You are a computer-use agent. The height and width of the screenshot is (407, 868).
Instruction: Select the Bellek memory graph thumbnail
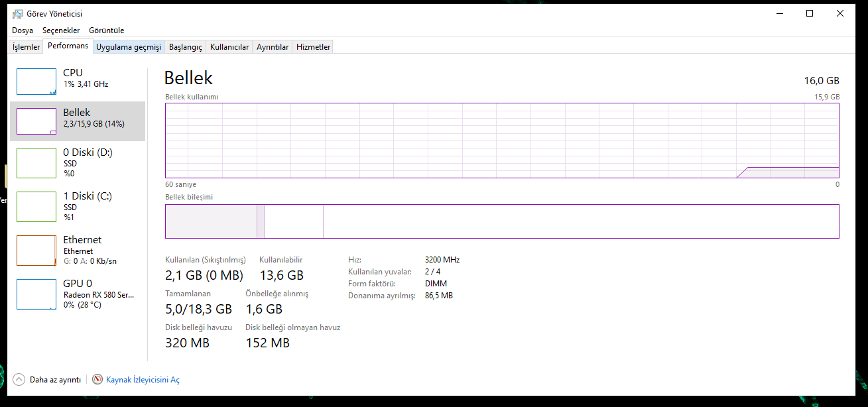tap(36, 121)
